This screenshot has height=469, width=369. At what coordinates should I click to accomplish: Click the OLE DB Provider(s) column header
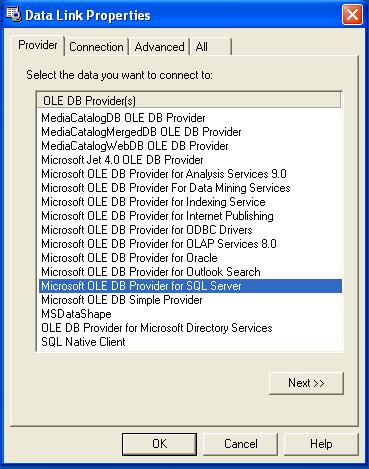(189, 100)
